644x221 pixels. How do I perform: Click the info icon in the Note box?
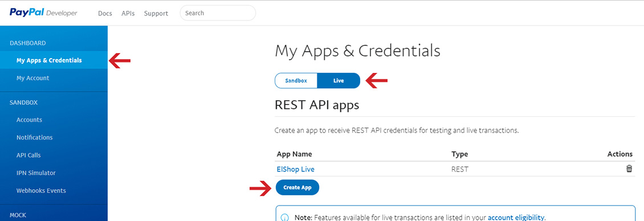[284, 218]
